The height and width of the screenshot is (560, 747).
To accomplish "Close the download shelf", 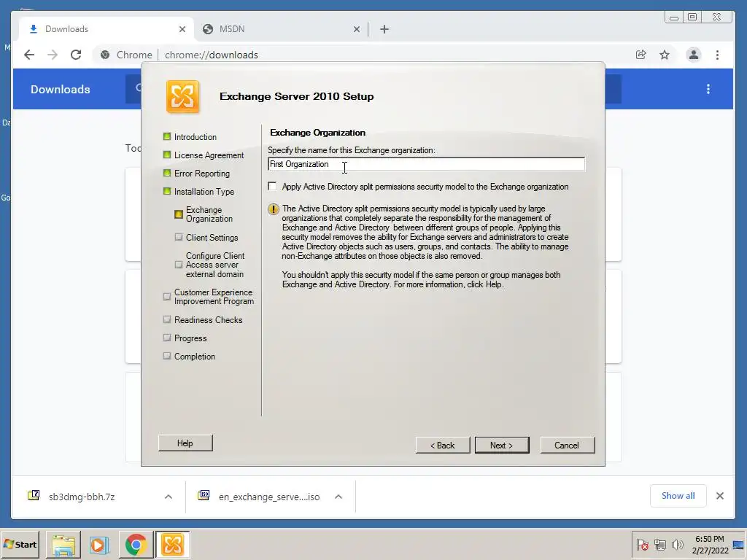I will coord(720,496).
